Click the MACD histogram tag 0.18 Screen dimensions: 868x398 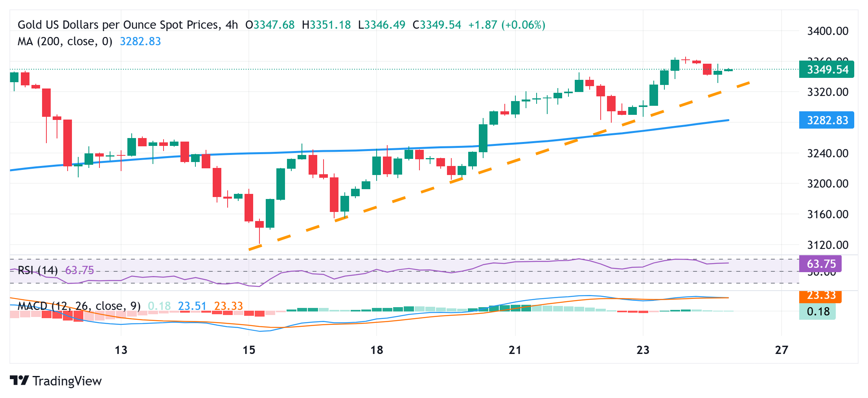click(817, 311)
